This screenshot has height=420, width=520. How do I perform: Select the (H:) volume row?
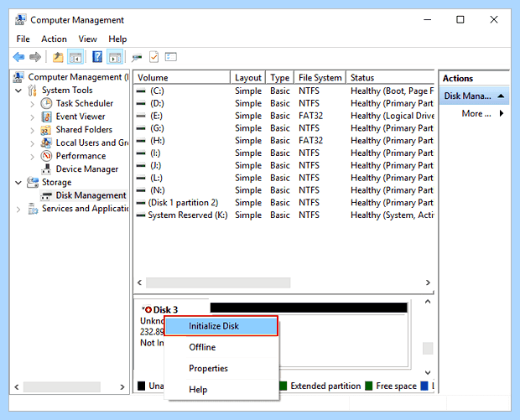tap(284, 141)
